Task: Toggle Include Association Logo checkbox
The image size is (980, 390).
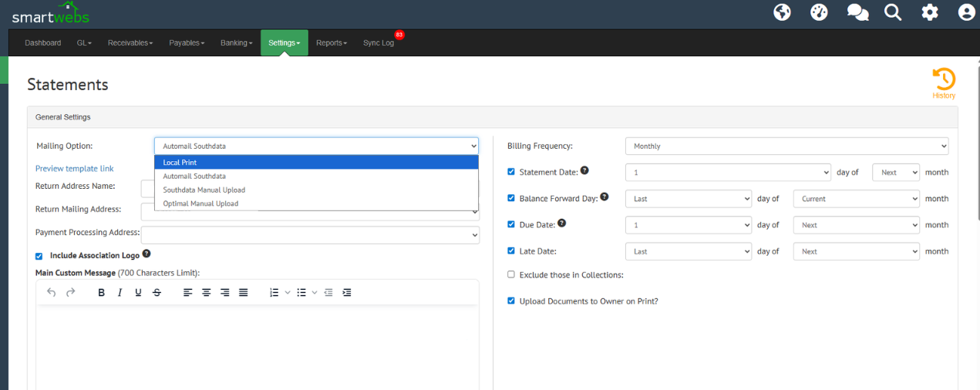Action: 39,256
